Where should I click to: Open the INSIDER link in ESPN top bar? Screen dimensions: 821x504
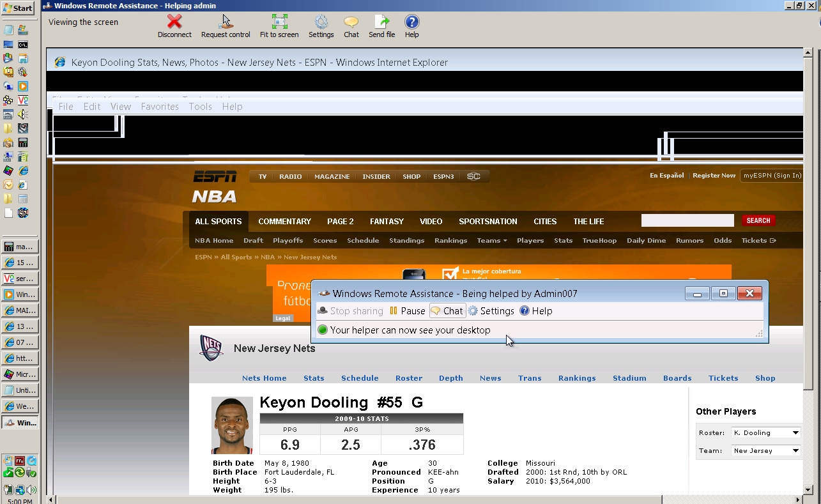point(376,176)
